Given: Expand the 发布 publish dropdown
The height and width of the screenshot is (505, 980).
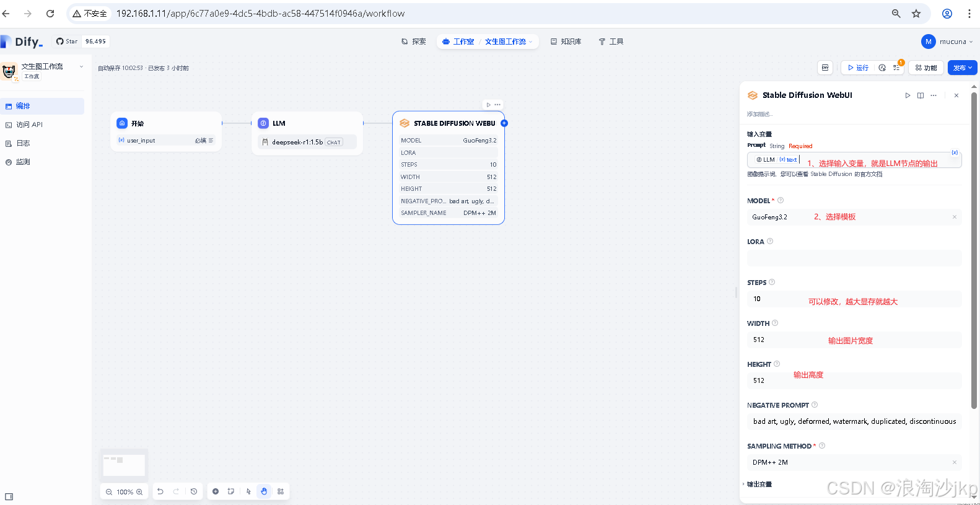Looking at the screenshot, I should [x=962, y=68].
